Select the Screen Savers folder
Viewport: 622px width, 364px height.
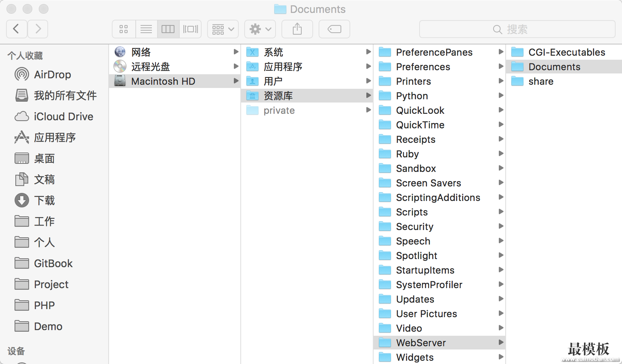click(x=440, y=183)
